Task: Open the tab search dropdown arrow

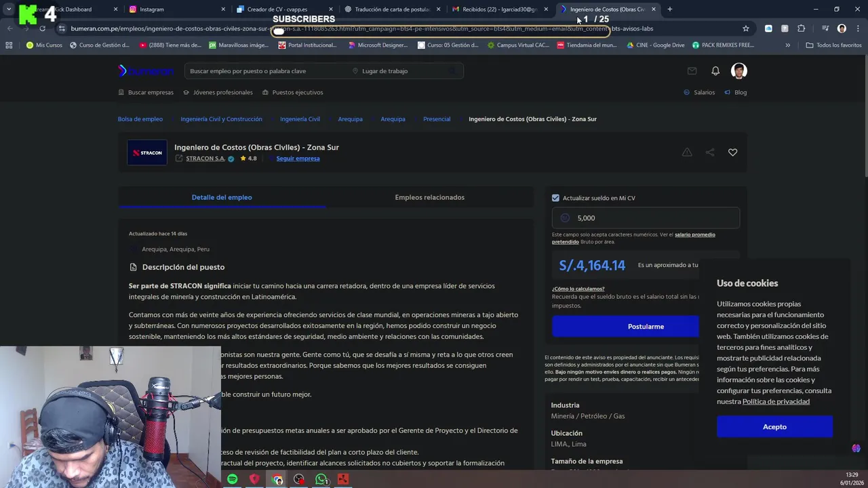Action: (9, 9)
